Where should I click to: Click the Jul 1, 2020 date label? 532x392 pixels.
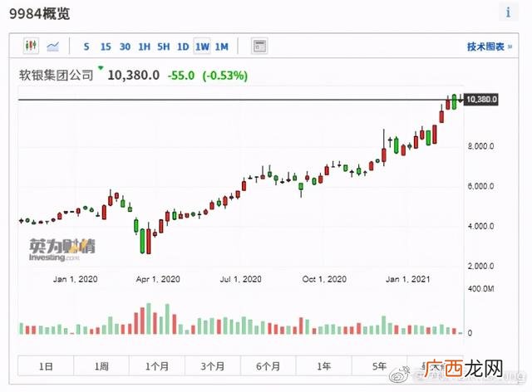[240, 279]
